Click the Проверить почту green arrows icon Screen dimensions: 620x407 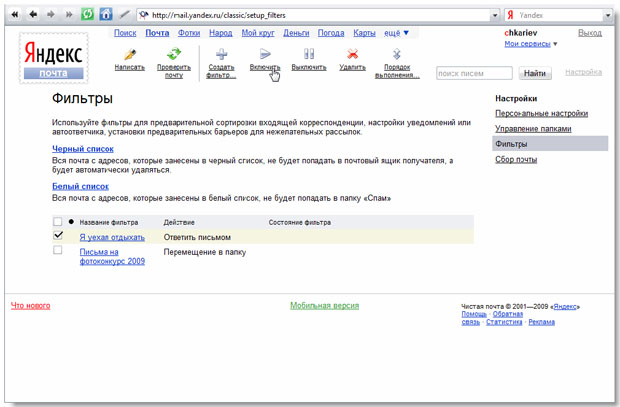click(x=174, y=54)
